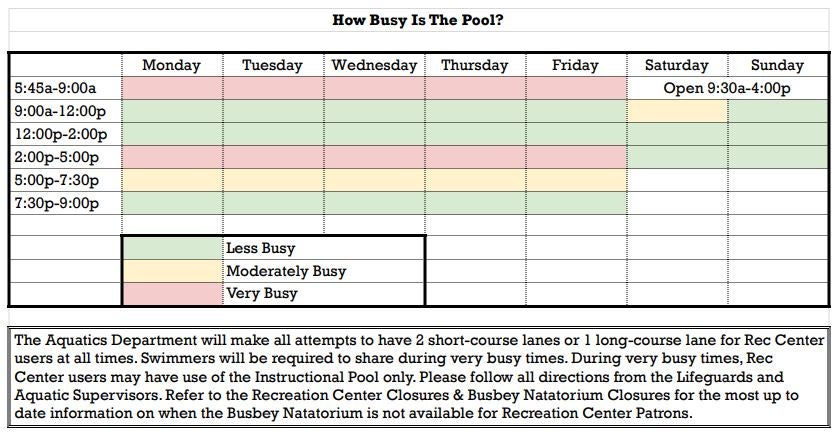Select the Tuesday column header
The width and height of the screenshot is (840, 441).
pos(273,65)
